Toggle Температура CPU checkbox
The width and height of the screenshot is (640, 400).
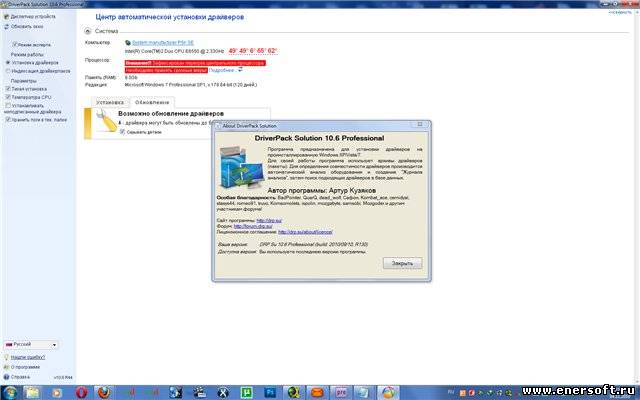click(8, 97)
